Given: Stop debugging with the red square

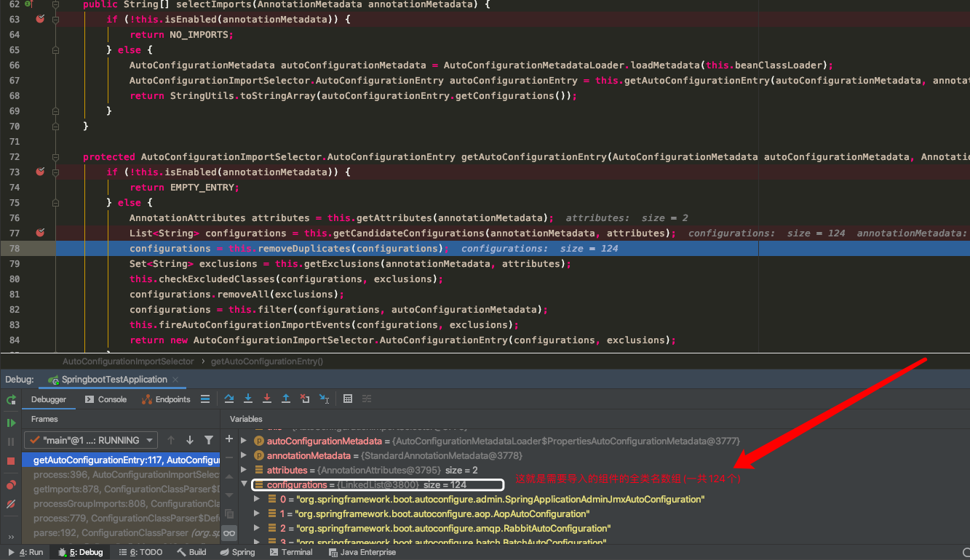Looking at the screenshot, I should [x=11, y=461].
